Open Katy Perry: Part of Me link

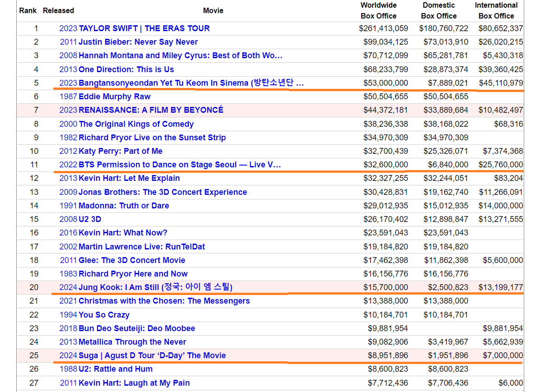[x=120, y=151]
